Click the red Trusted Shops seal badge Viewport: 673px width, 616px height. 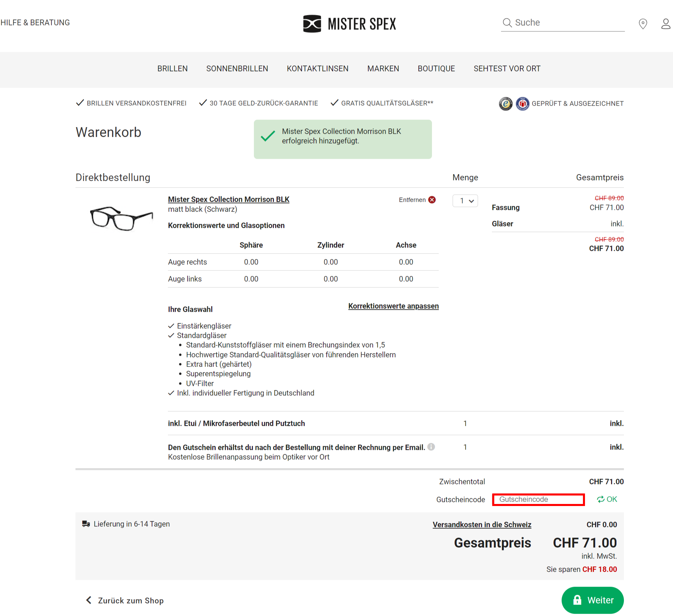[x=522, y=104]
